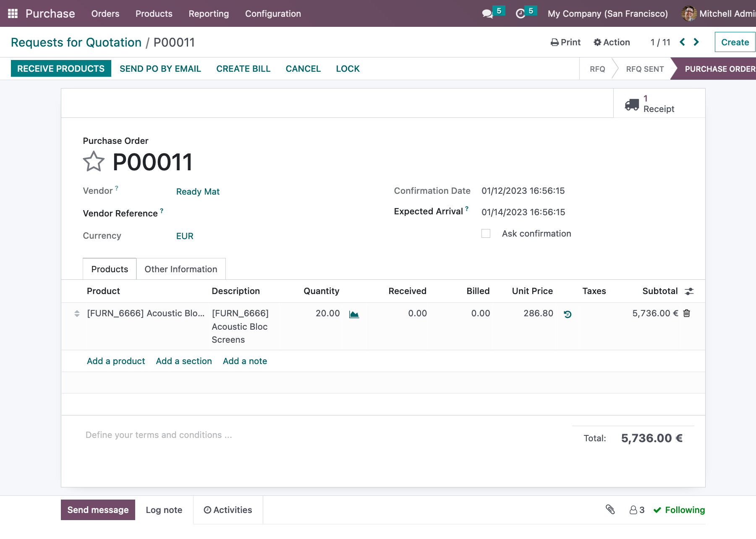Click the product cell [FURN_6666] Acoustic Blo...
The height and width of the screenshot is (539, 756).
click(146, 313)
